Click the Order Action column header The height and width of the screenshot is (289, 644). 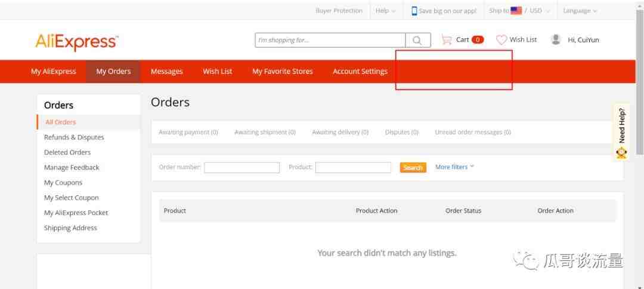coord(555,211)
